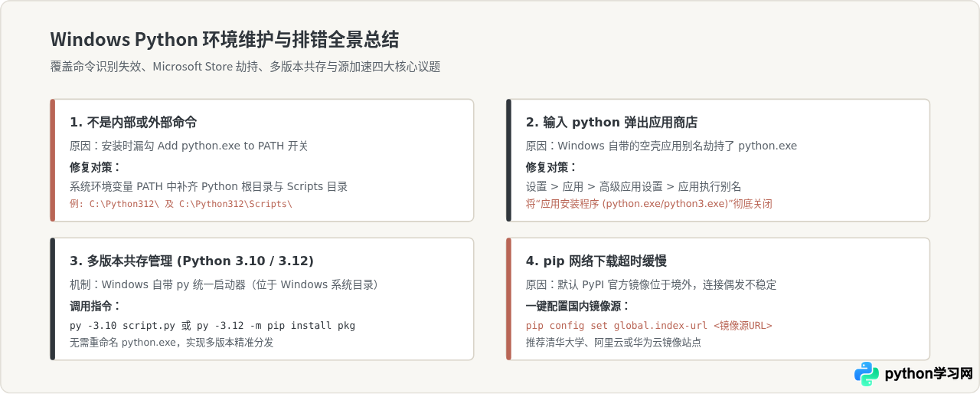Click '无需重命名 python.exe，实现多版本精准分发'
The image size is (980, 394).
click(x=171, y=343)
